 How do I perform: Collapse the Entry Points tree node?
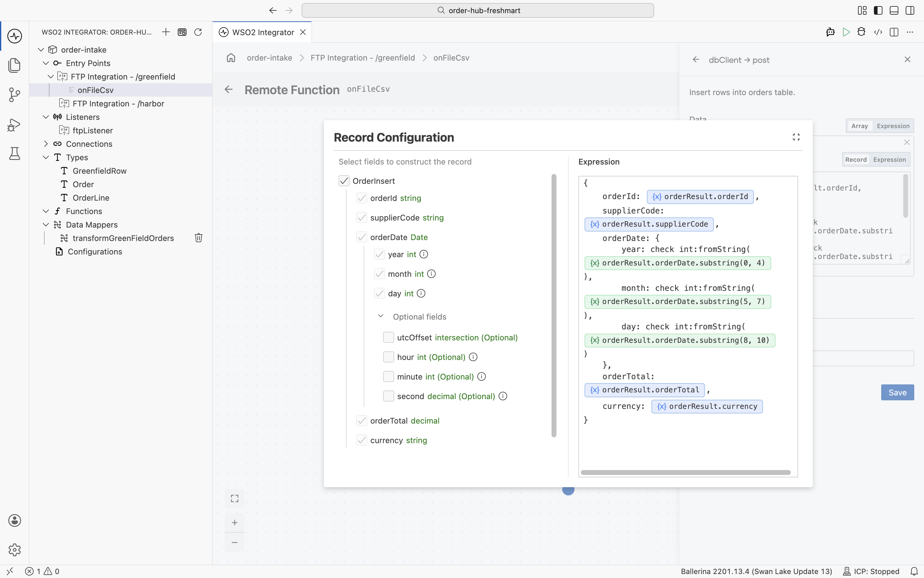(x=46, y=63)
